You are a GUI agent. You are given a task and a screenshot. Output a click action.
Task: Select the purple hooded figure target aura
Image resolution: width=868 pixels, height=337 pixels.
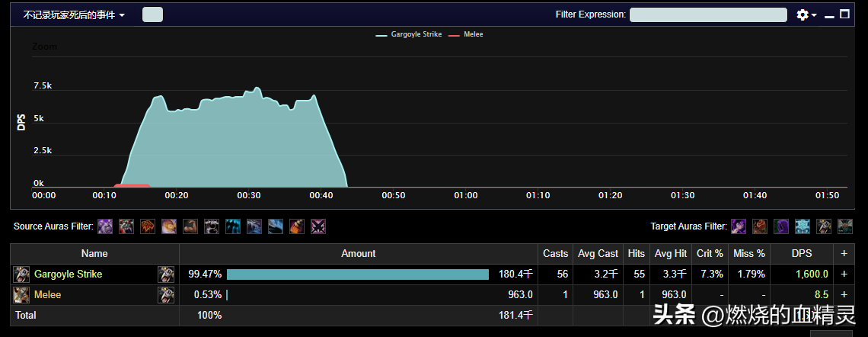[781, 226]
